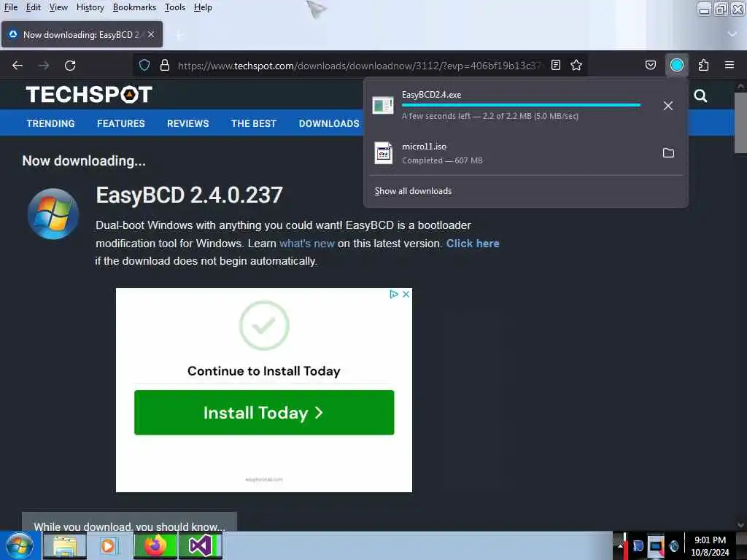Open the Tools menu

(x=175, y=7)
